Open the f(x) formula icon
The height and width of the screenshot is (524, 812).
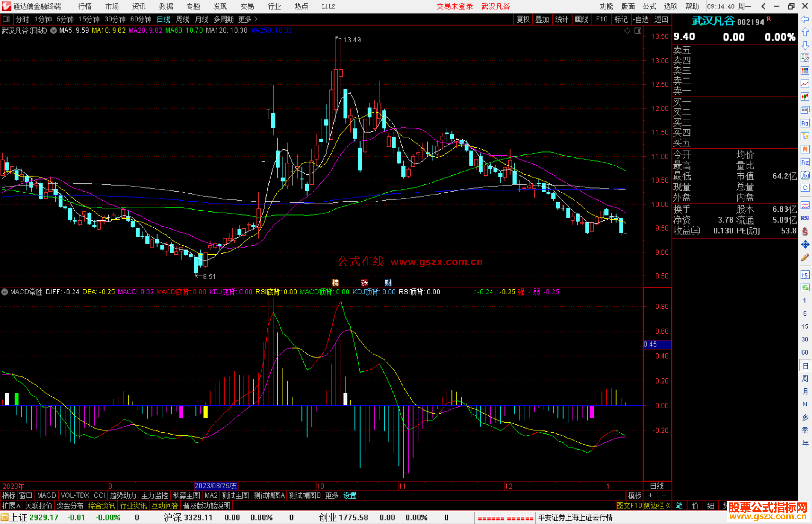[805, 175]
